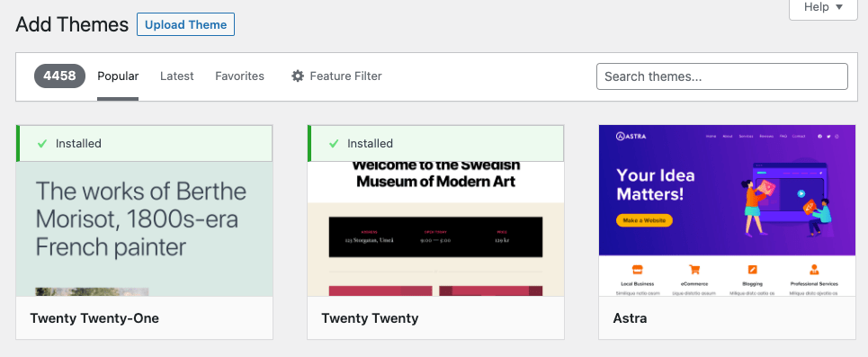
Task: Click Installed label on Twenty Twenty
Action: click(x=371, y=143)
